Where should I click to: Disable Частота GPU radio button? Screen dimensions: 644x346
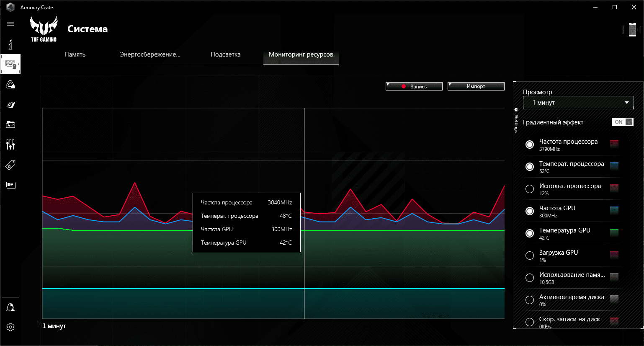(530, 211)
